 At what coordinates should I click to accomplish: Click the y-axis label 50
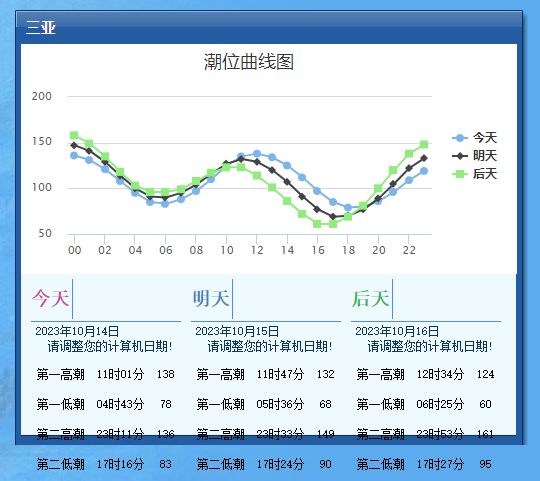45,233
